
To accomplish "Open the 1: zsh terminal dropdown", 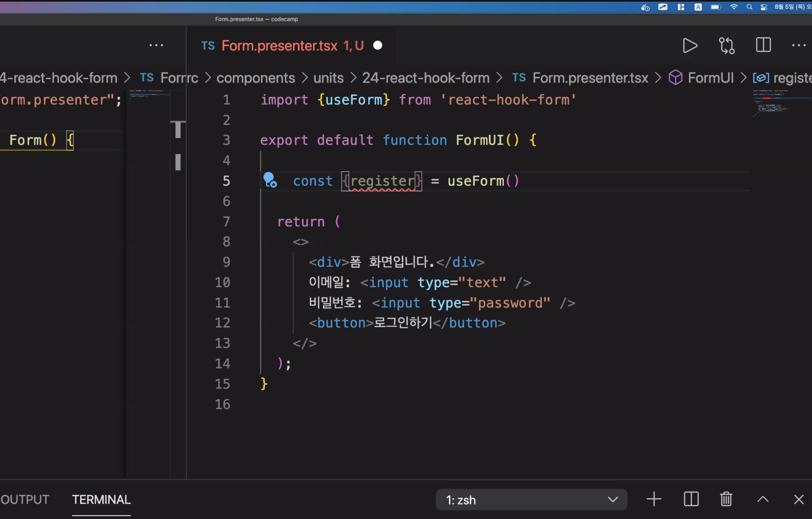I will point(531,500).
